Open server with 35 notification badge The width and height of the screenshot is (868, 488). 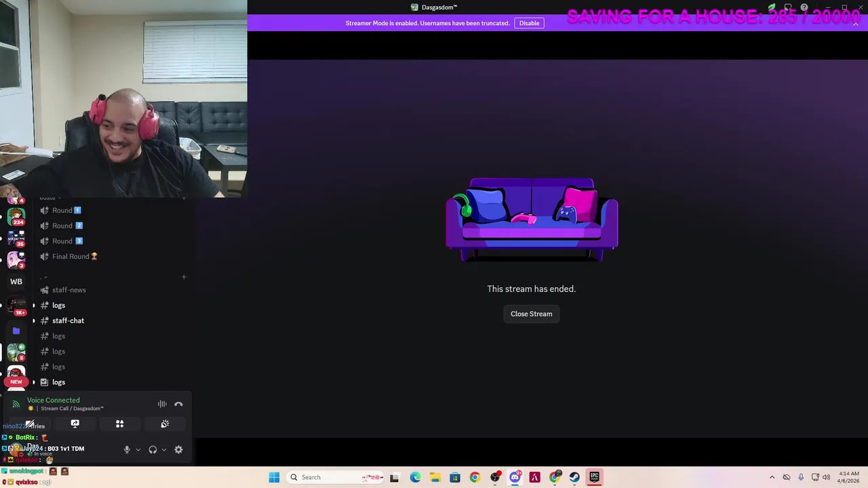(16, 239)
